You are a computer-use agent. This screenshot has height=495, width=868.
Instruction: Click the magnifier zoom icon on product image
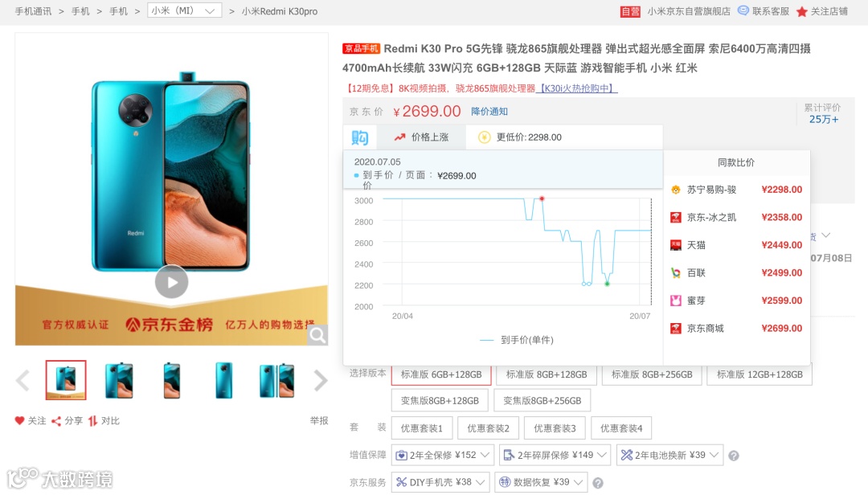tap(317, 335)
